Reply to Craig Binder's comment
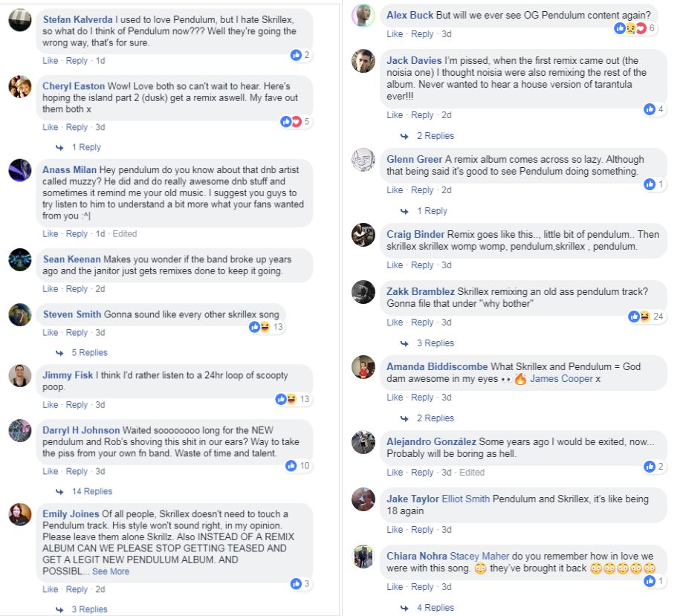This screenshot has height=616, width=683. [x=422, y=265]
